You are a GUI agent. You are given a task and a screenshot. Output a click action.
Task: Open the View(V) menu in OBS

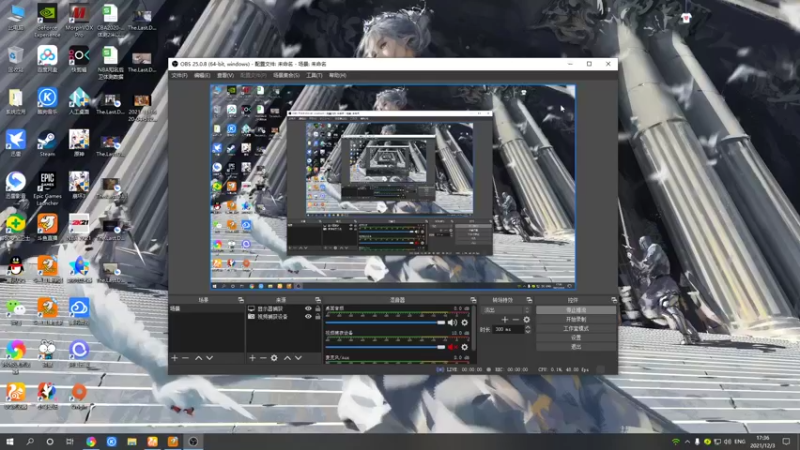[225, 76]
